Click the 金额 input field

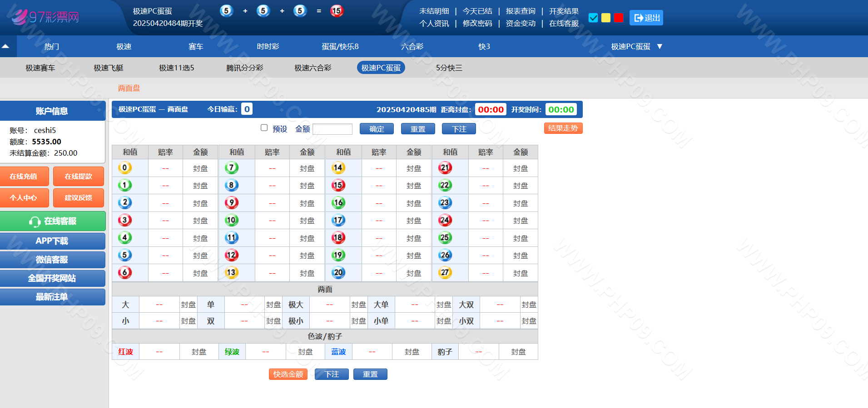pos(332,129)
